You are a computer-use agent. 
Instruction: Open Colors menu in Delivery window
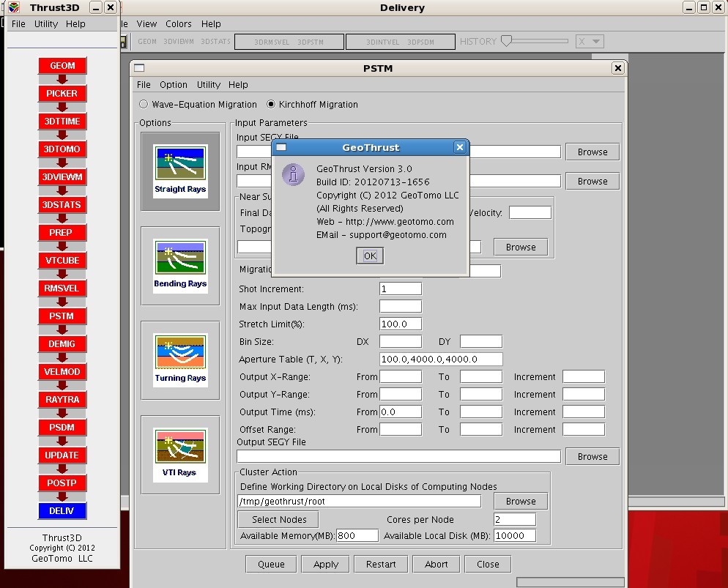pyautogui.click(x=179, y=23)
